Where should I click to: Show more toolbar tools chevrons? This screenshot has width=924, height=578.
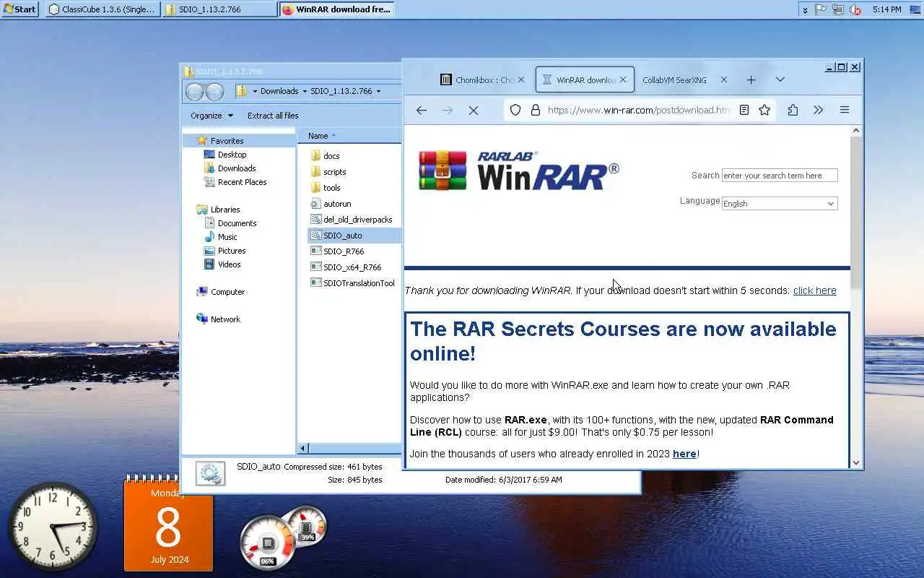point(818,110)
